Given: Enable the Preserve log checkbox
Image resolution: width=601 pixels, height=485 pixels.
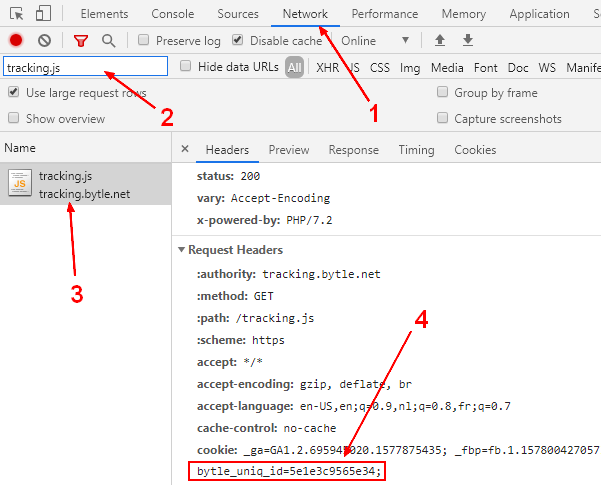Looking at the screenshot, I should [x=144, y=41].
